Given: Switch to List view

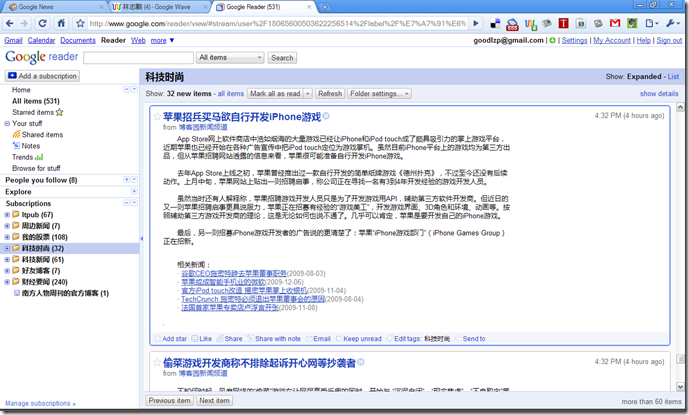Looking at the screenshot, I should tap(673, 76).
